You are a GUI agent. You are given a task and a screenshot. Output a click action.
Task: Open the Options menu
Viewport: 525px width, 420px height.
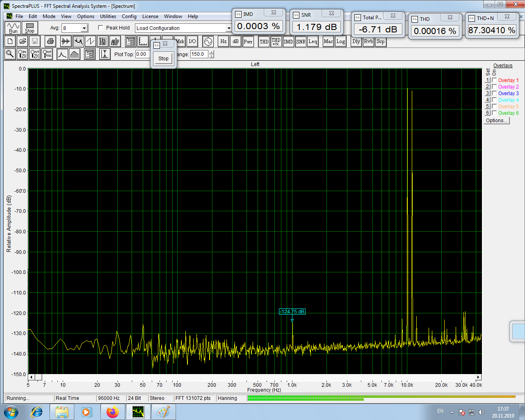(x=86, y=16)
